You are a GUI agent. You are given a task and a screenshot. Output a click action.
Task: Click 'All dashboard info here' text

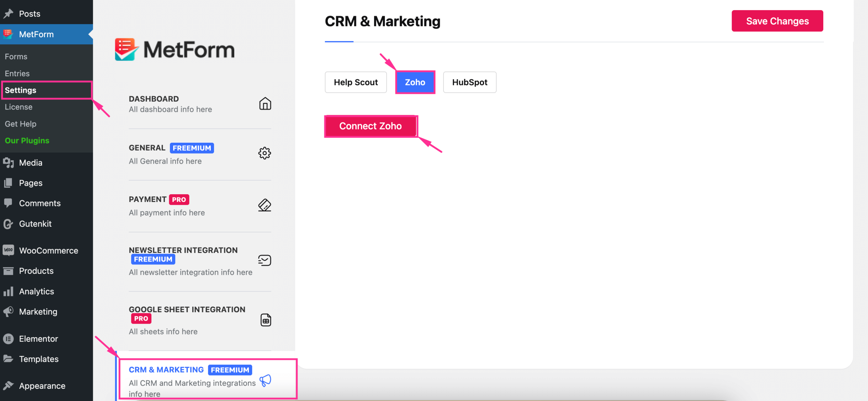coord(170,109)
